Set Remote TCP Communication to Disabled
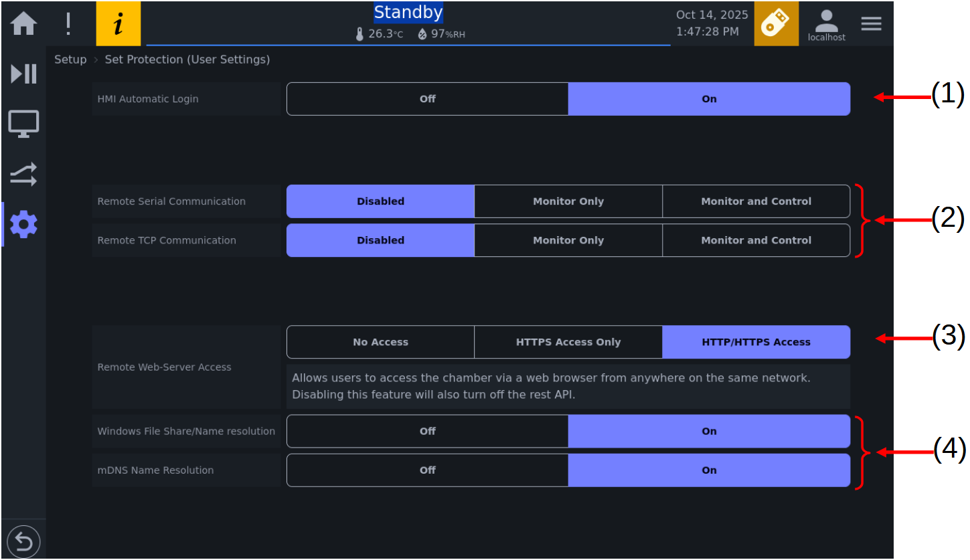The image size is (970, 560). pyautogui.click(x=380, y=240)
